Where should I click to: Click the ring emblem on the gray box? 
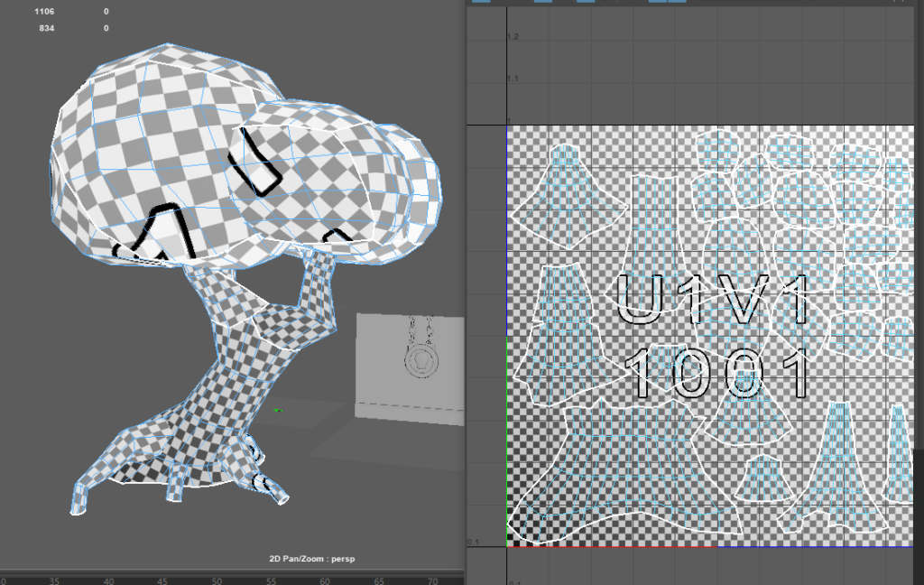[421, 360]
